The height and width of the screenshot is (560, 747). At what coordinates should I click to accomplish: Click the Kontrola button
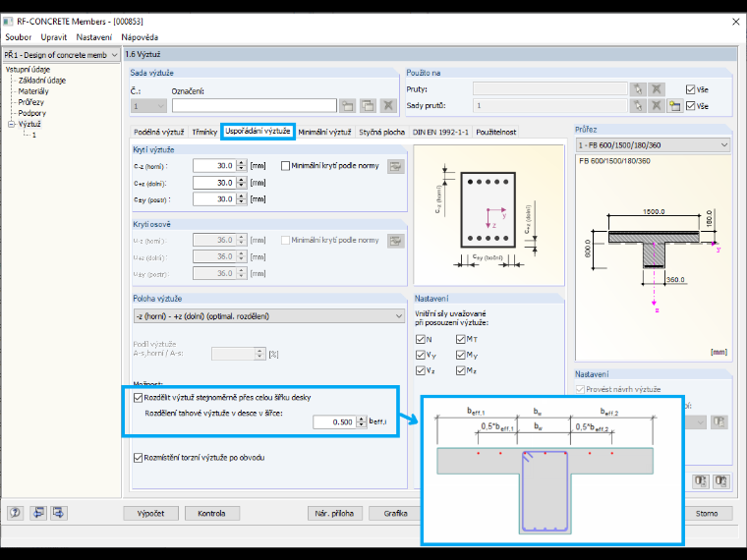(x=211, y=513)
